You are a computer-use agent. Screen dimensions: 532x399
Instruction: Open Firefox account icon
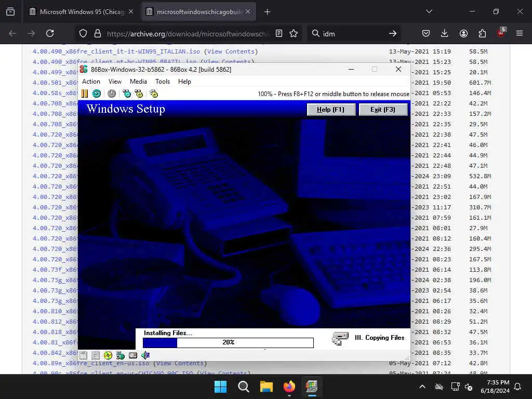(x=463, y=33)
